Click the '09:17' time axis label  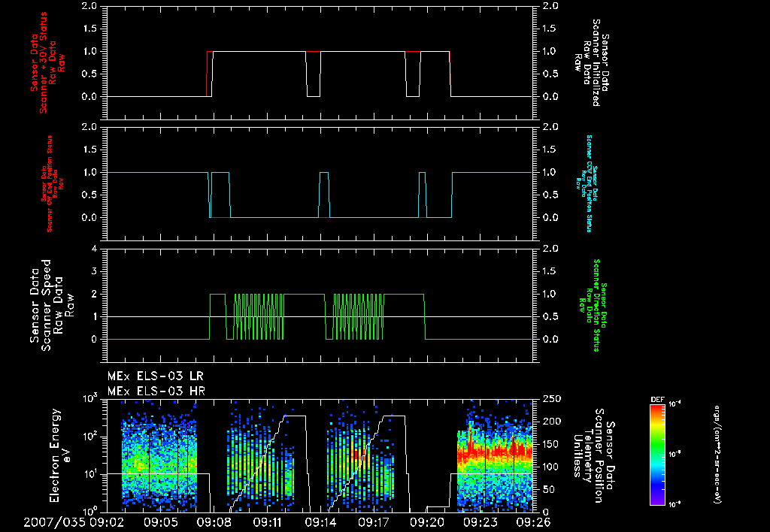tap(374, 522)
